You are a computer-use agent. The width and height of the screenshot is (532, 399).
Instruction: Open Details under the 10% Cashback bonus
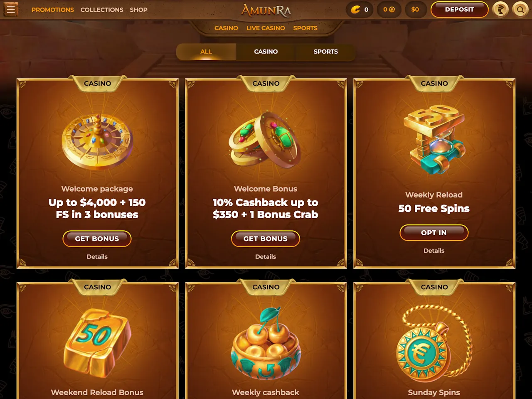click(266, 257)
